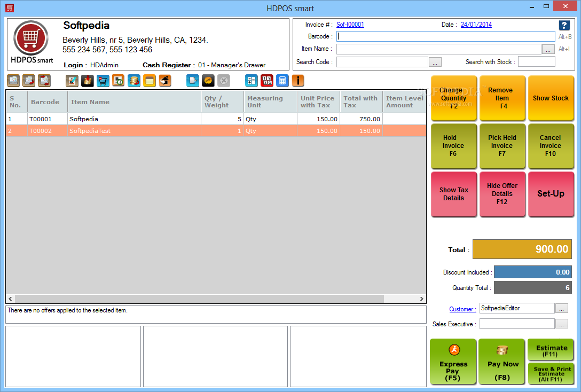581x392 pixels.
Task: Click the table scrollbar right arrow
Action: (421, 299)
